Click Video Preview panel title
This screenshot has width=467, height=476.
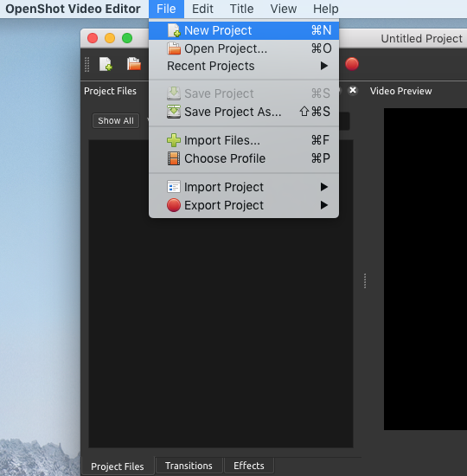(x=400, y=91)
